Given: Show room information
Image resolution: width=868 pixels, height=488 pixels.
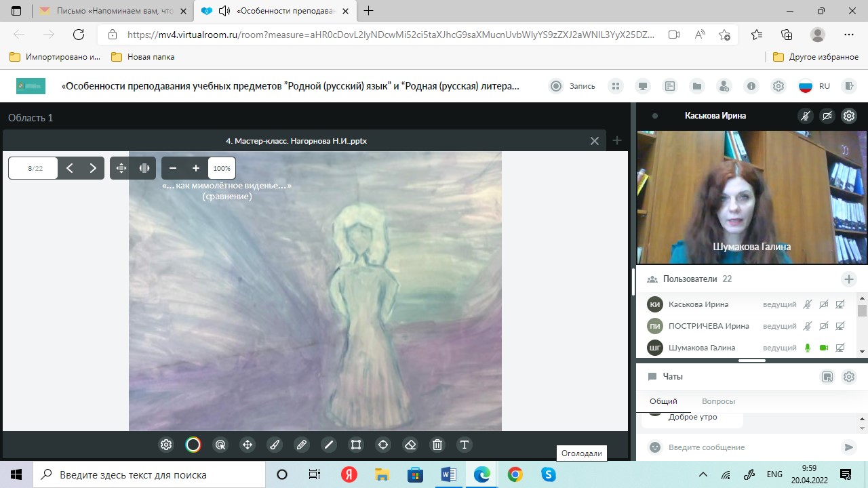Looking at the screenshot, I should (x=751, y=86).
